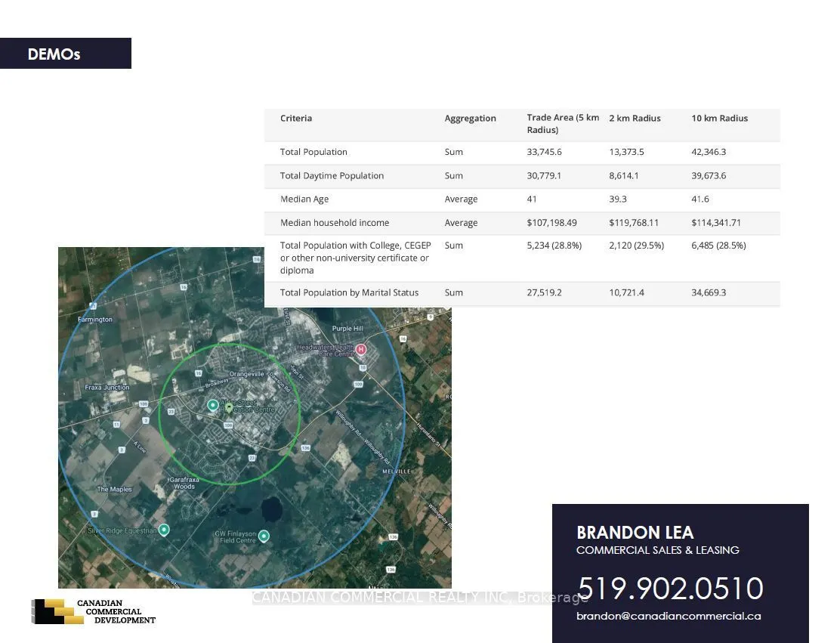Click the Canadian Commercial Development logo
The height and width of the screenshot is (643, 840).
point(94,611)
